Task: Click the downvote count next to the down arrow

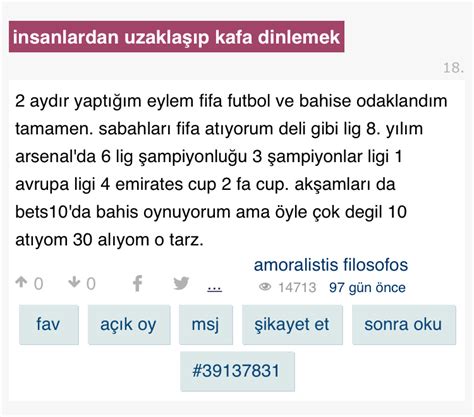Action: point(91,284)
